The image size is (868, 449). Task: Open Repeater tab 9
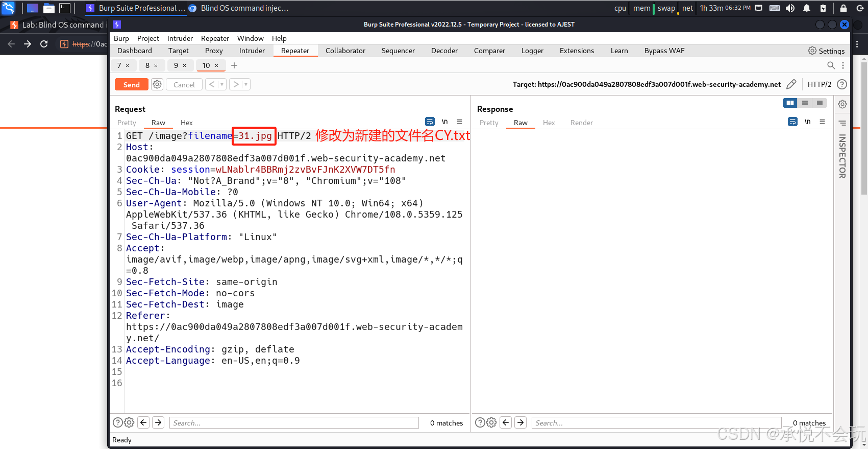[x=176, y=65]
